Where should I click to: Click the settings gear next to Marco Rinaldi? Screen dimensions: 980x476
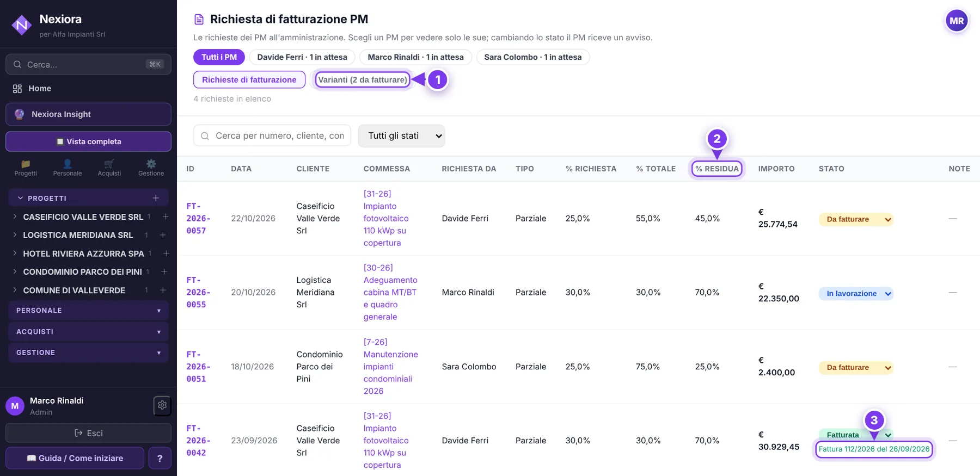(162, 405)
